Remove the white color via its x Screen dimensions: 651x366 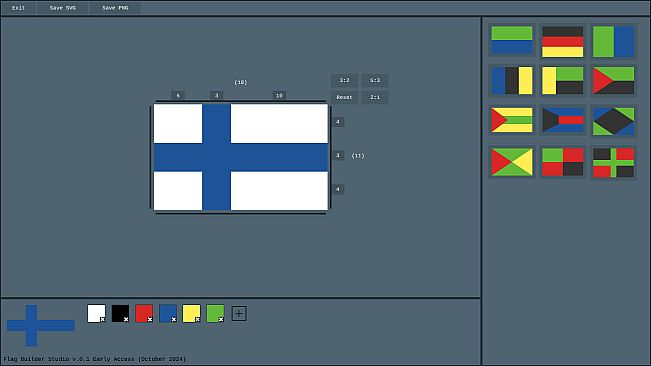pyautogui.click(x=103, y=320)
